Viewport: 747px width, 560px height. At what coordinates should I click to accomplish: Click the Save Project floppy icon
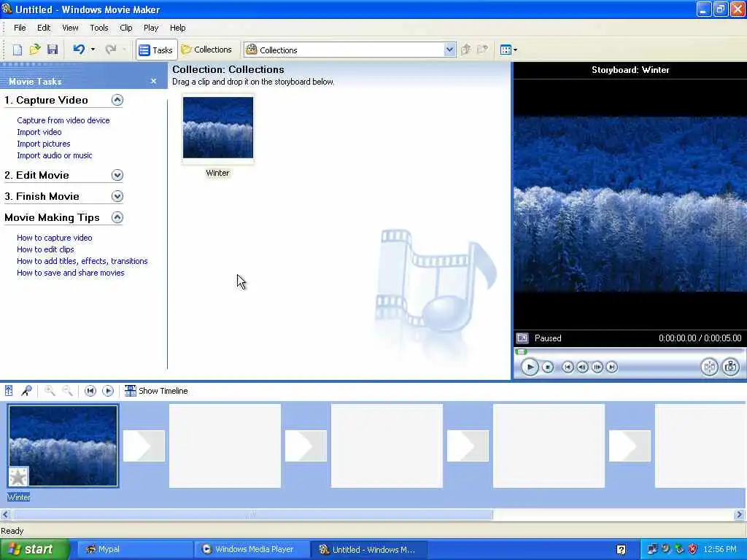(x=53, y=50)
